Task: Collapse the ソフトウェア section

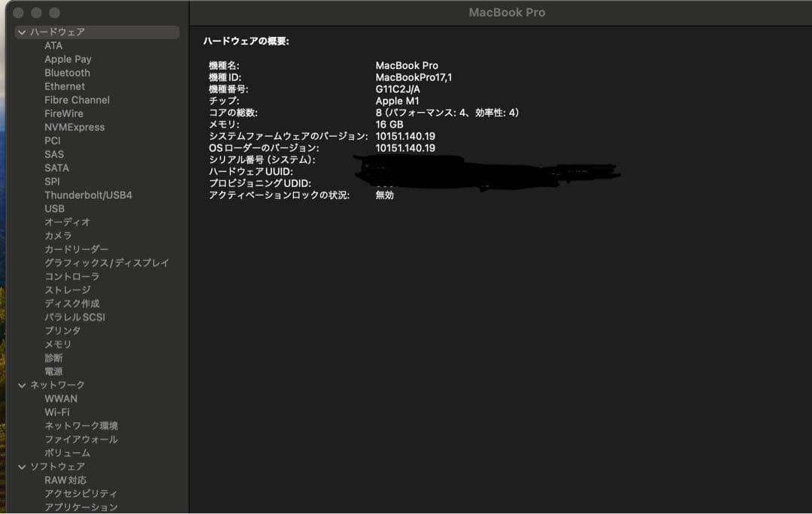Action: click(22, 466)
